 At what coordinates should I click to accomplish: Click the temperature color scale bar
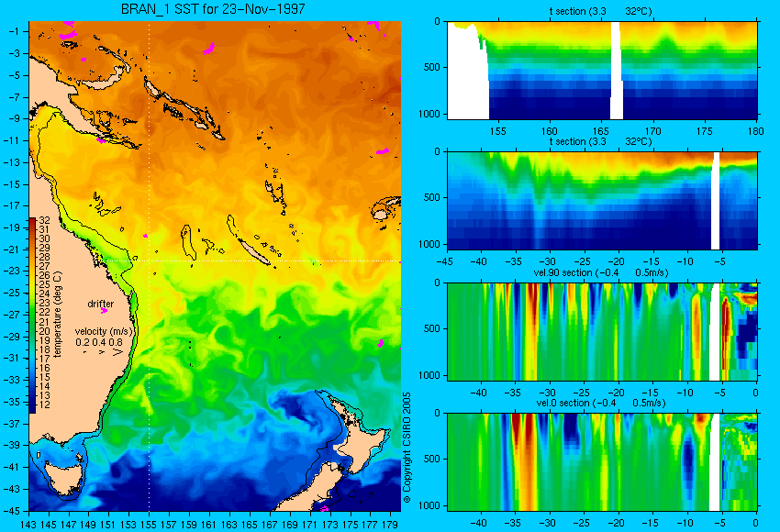click(32, 316)
